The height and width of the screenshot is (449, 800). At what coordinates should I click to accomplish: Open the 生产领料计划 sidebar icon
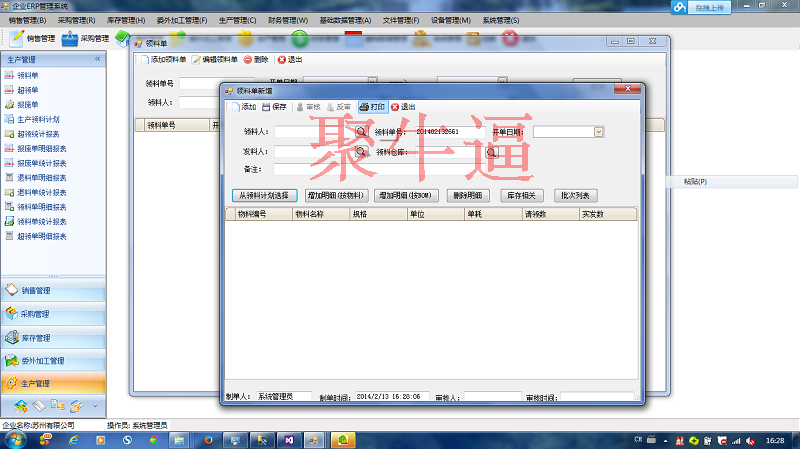pos(9,119)
